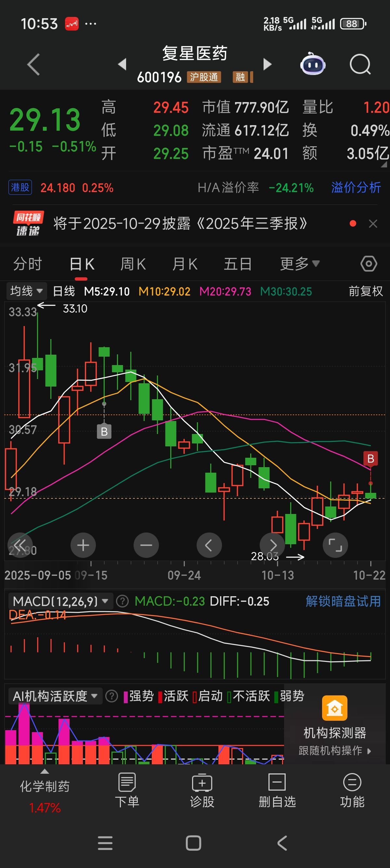Tap the 弱势 legend color swatch
The height and width of the screenshot is (868, 390).
[x=276, y=697]
